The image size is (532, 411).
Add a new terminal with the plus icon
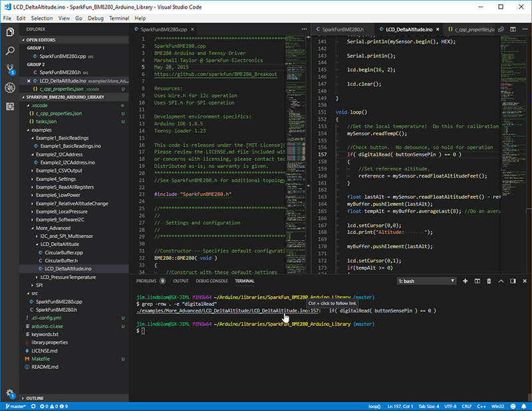(465, 281)
